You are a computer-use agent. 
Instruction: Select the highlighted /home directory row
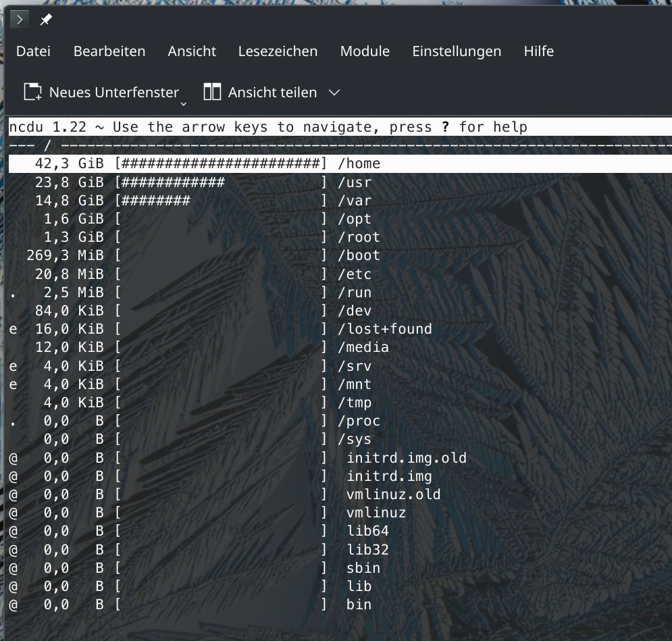(359, 163)
